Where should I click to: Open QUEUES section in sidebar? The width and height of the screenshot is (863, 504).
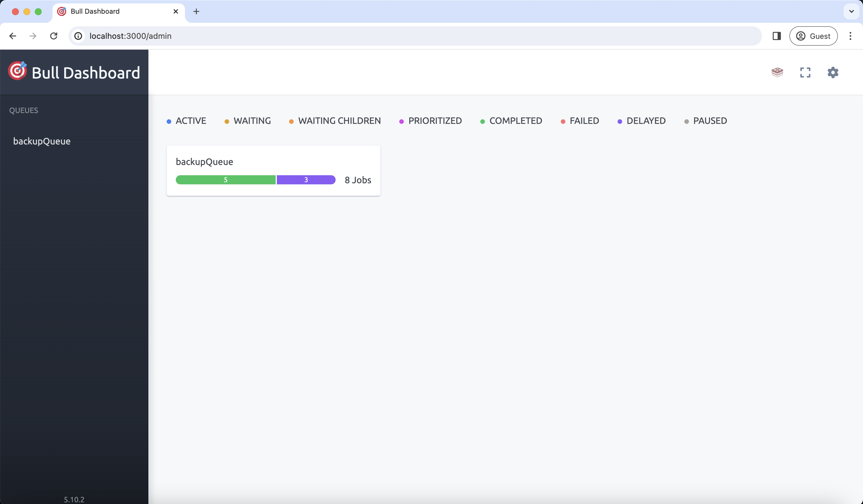click(x=23, y=110)
